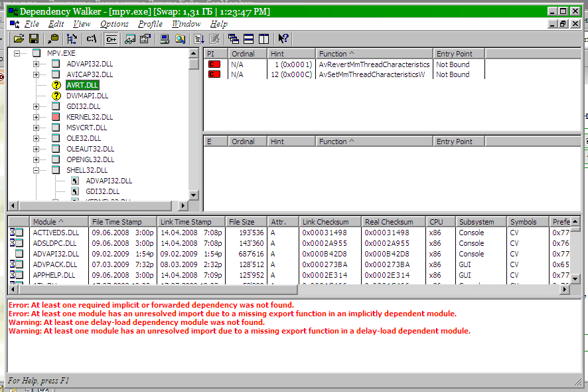Expand the ADVAPI32.DLL tree node
The image size is (588, 392).
click(x=37, y=64)
